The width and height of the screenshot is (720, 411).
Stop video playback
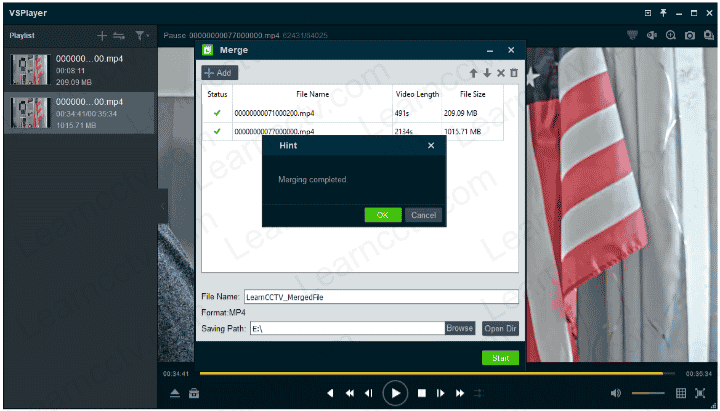click(x=422, y=394)
